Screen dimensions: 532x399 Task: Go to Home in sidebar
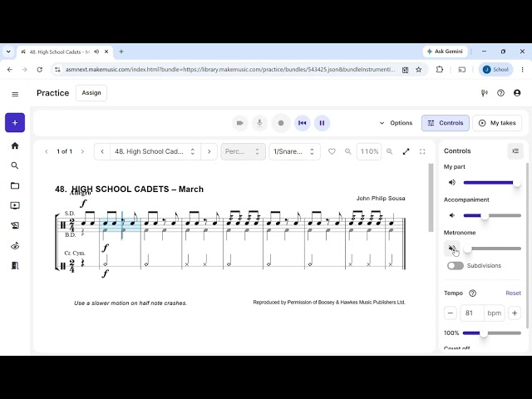tap(15, 145)
